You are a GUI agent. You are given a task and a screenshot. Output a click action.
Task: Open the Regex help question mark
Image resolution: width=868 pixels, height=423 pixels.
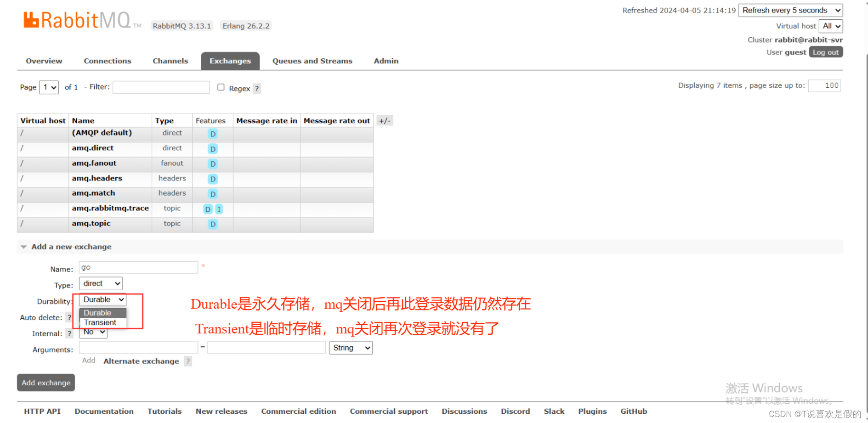(257, 89)
